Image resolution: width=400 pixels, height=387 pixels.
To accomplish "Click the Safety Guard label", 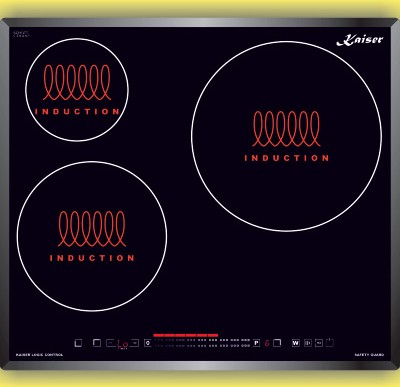I will [369, 355].
